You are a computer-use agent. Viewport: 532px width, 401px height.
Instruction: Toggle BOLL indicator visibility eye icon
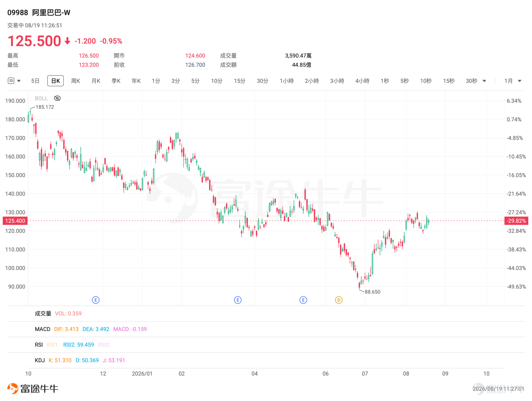[x=57, y=98]
